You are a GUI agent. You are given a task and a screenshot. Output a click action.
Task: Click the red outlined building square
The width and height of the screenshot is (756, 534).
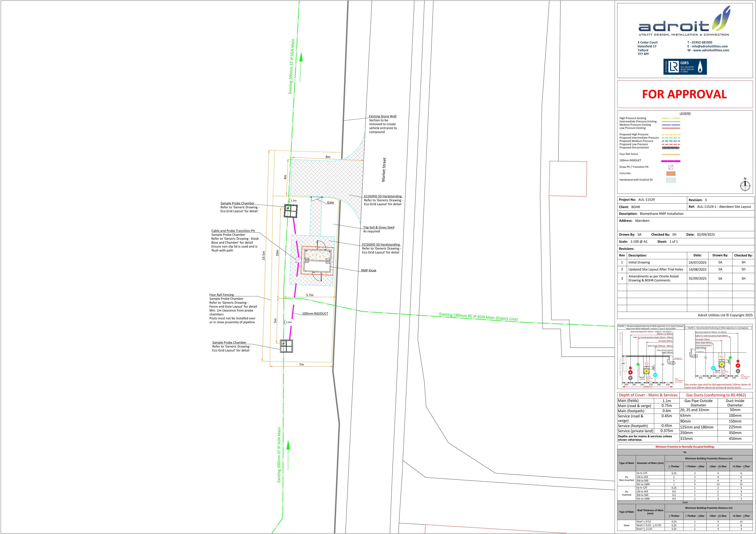(568, 179)
